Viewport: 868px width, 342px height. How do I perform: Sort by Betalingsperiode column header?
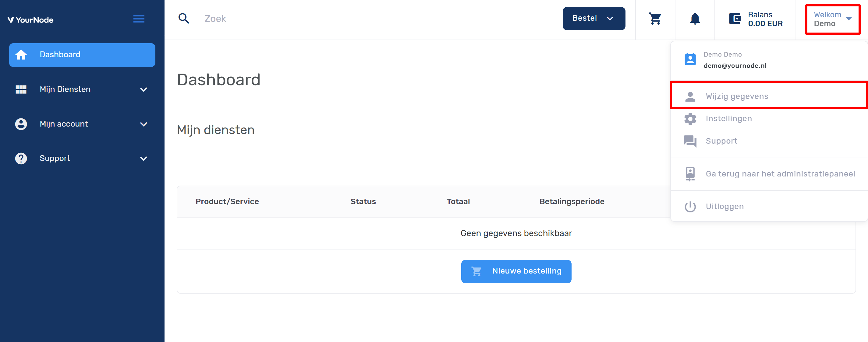coord(572,202)
